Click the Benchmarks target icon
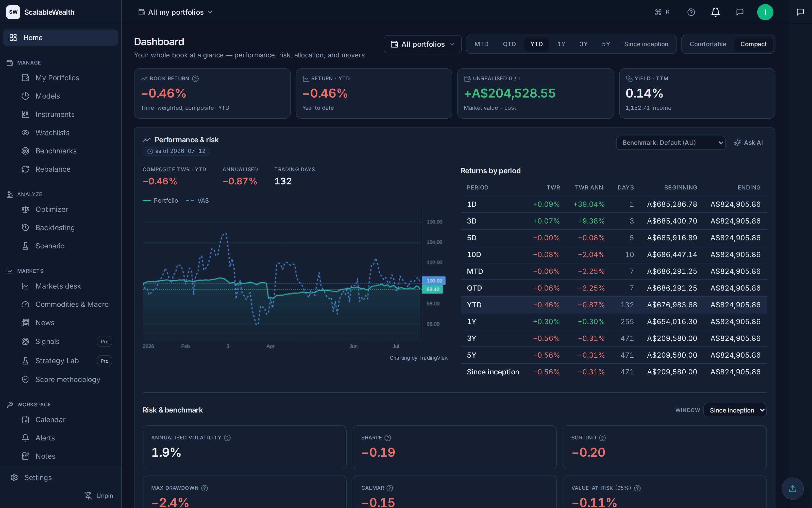Viewport: 812px width, 508px height. point(25,151)
